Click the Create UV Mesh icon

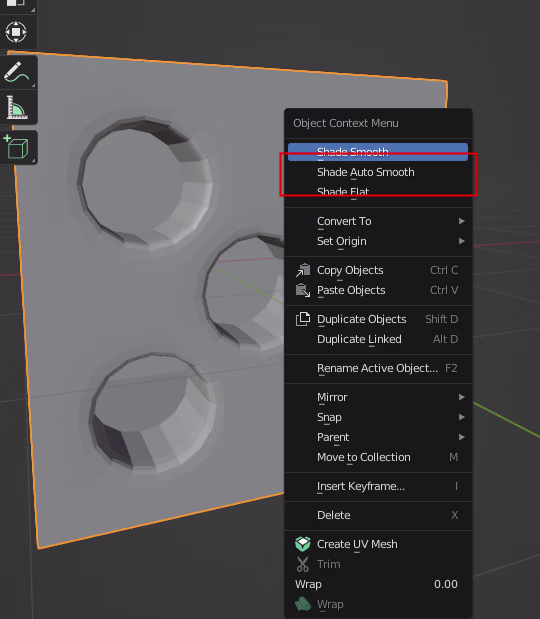pyautogui.click(x=303, y=544)
